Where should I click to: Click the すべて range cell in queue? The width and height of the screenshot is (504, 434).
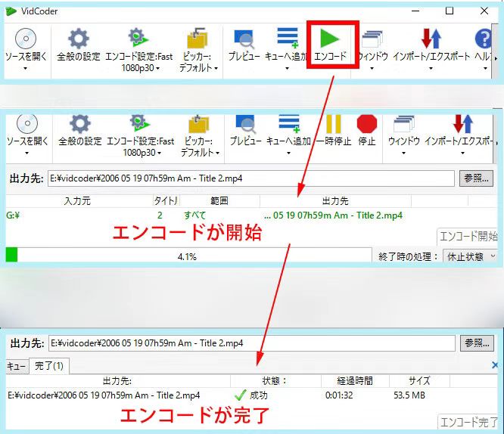click(194, 215)
